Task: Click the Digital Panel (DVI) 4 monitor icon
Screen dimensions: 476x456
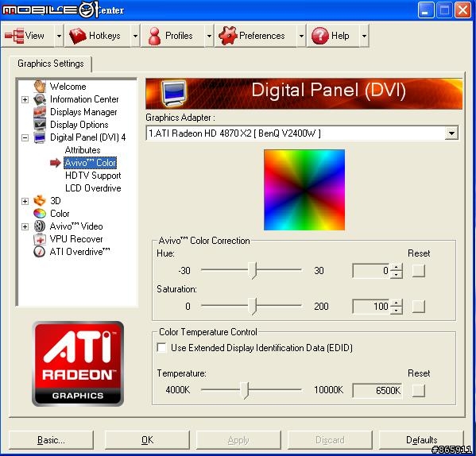Action: pyautogui.click(x=40, y=137)
